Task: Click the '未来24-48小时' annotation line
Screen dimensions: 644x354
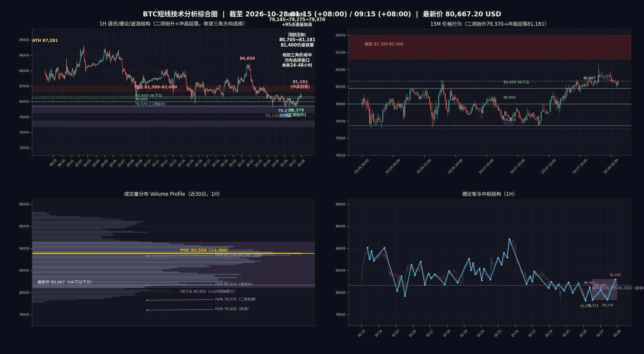Action: pyautogui.click(x=297, y=65)
